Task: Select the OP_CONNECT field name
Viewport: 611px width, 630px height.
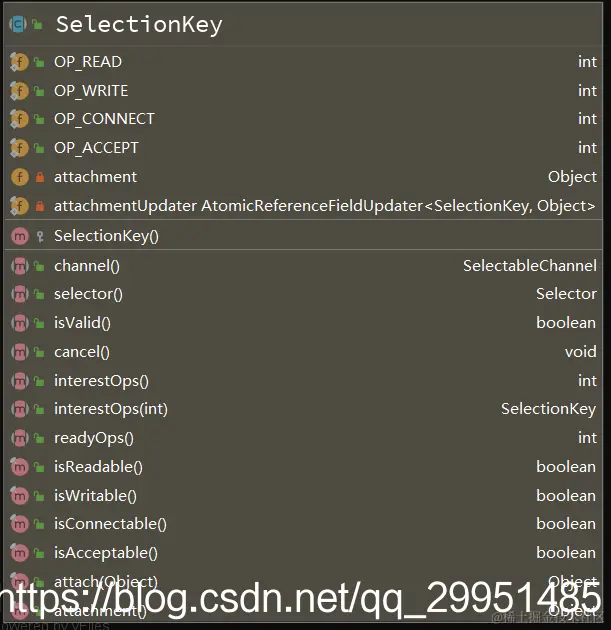Action: pyautogui.click(x=104, y=119)
